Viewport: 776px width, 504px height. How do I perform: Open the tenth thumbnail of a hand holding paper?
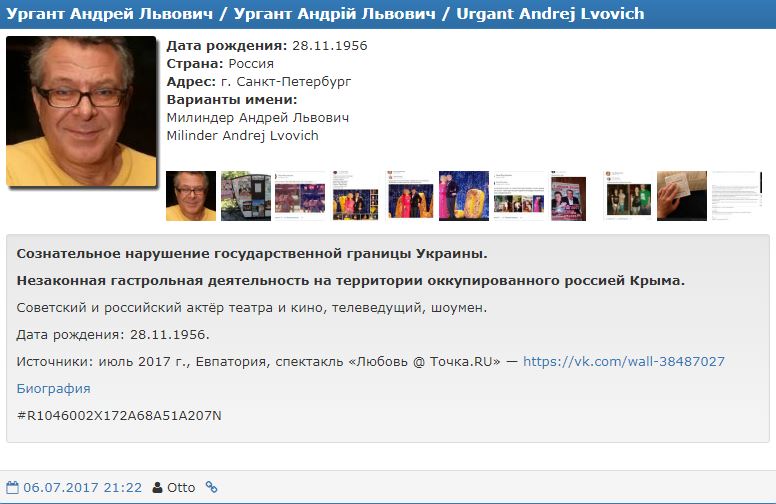[682, 196]
